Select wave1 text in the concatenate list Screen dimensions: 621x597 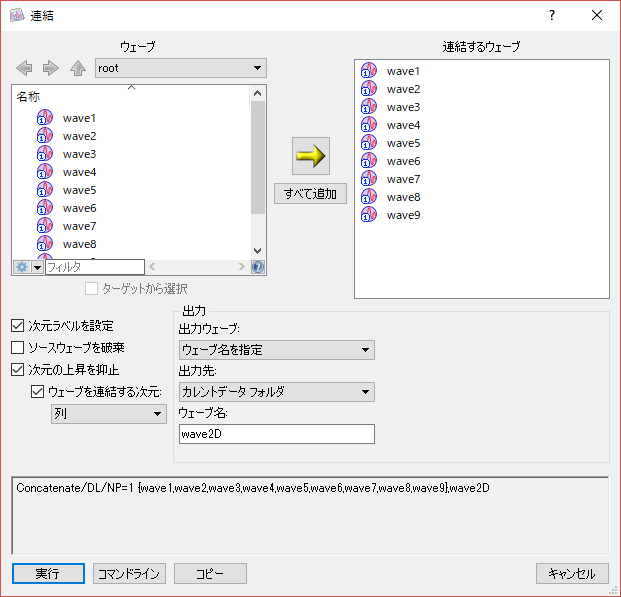pos(403,71)
